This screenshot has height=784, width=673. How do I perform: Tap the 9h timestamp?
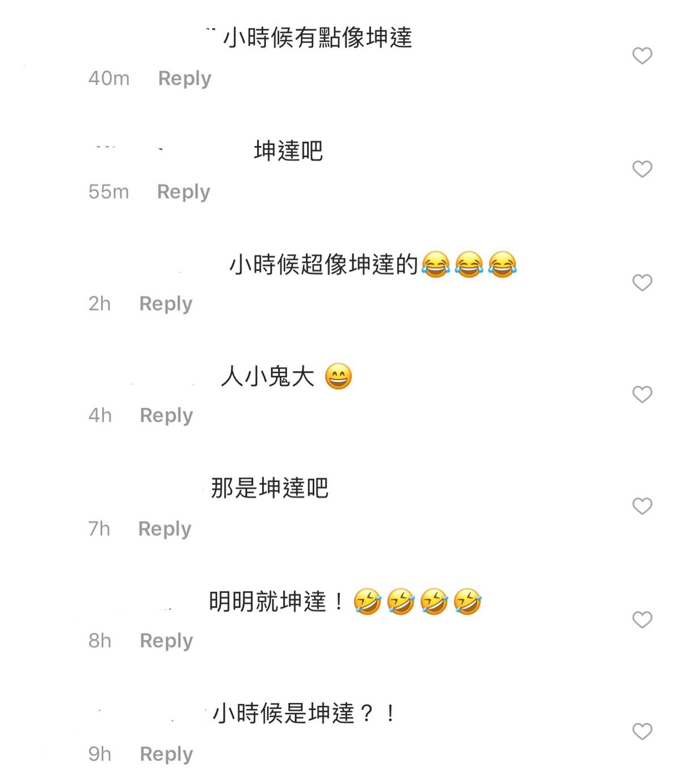point(100,754)
